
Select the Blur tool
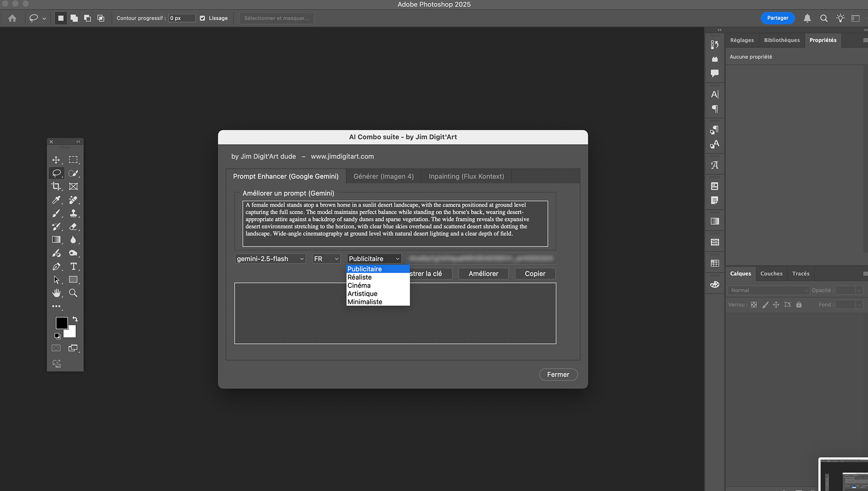pos(73,240)
